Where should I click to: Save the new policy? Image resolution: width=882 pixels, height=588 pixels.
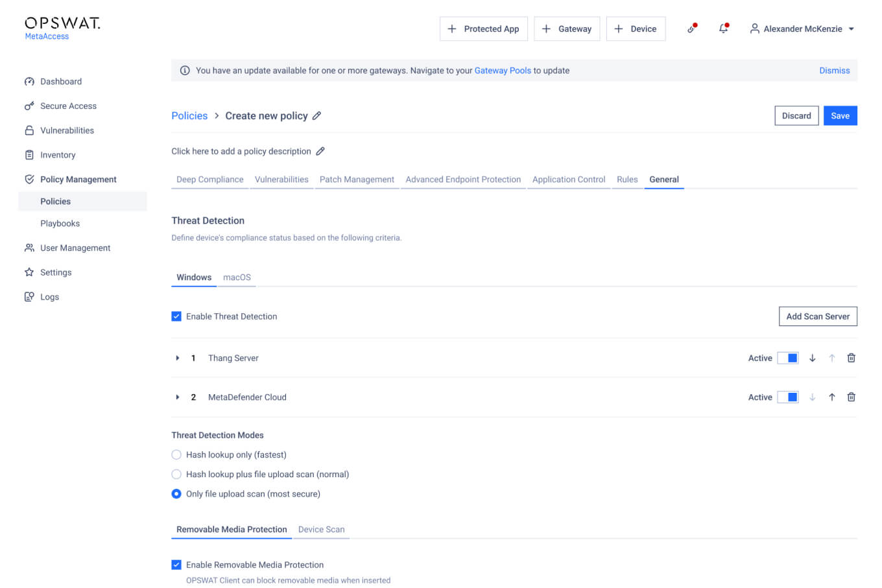pos(840,116)
